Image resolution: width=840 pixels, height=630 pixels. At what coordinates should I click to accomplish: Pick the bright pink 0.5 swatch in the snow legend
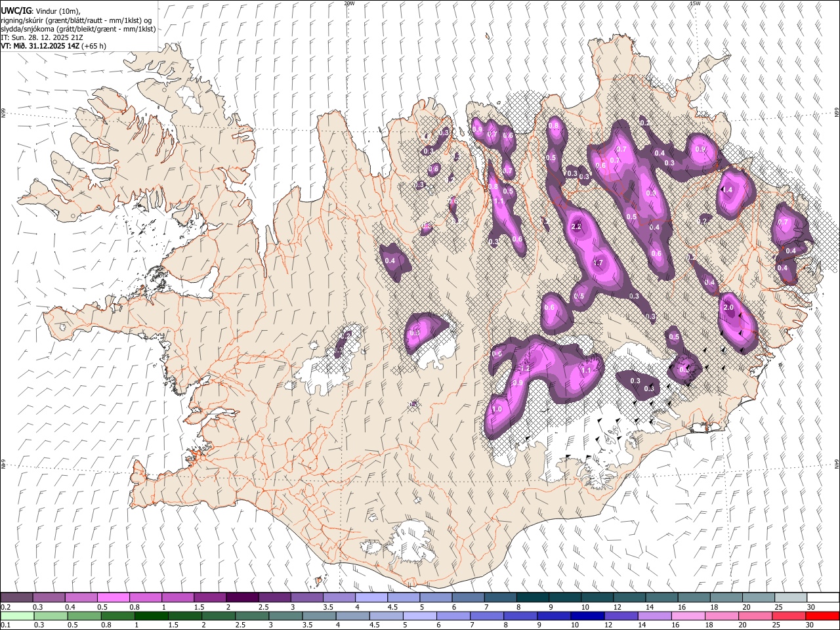(x=113, y=597)
